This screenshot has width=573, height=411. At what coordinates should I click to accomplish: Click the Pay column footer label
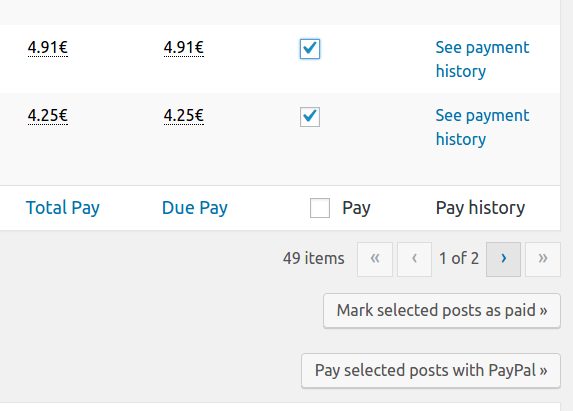pyautogui.click(x=356, y=208)
